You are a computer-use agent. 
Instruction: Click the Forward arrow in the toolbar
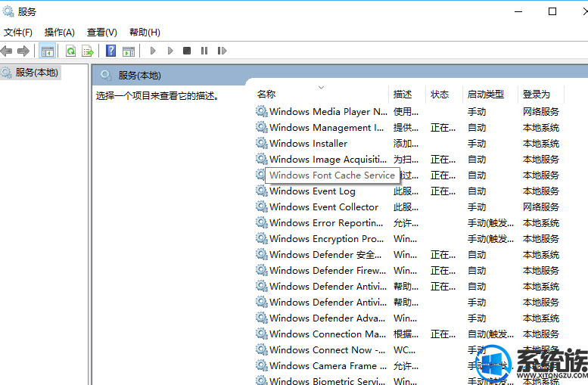[23, 51]
